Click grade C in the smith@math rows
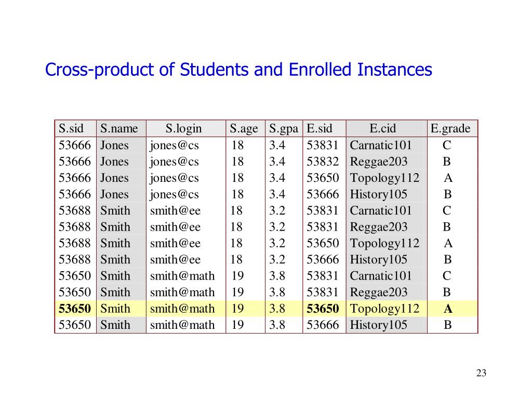The image size is (532, 399). 447,276
